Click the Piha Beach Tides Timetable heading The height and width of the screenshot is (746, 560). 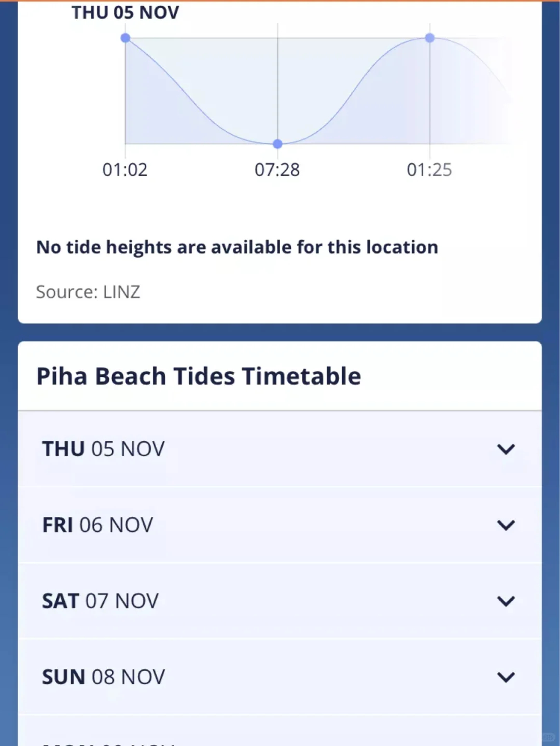pos(199,376)
